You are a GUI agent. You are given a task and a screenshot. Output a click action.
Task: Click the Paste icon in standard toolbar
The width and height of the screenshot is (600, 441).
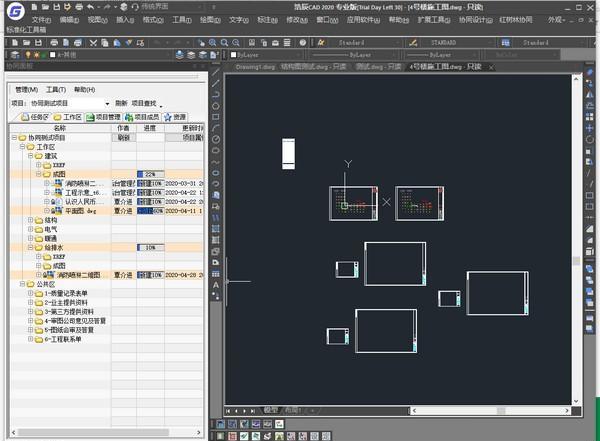(x=117, y=43)
